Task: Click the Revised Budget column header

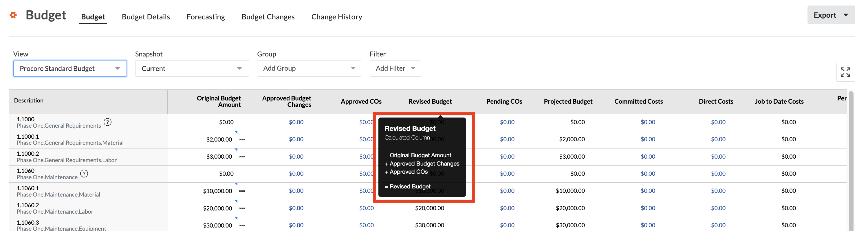Action: coord(430,101)
